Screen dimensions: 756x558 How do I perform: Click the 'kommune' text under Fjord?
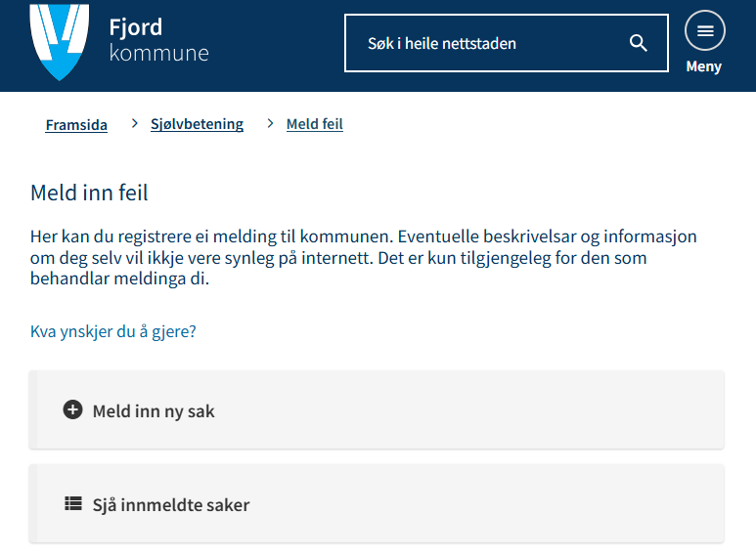[x=158, y=53]
